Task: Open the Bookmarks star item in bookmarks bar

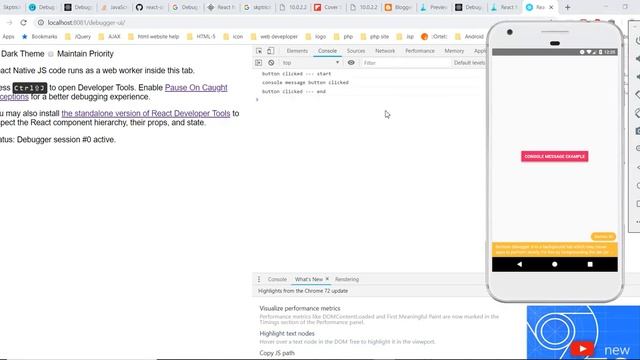Action: (x=40, y=37)
